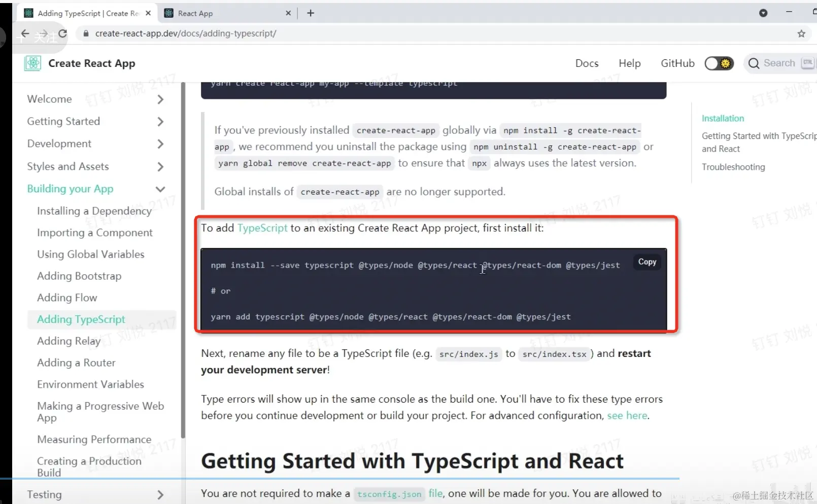Click the Create React App site title
Screen dimensions: 817x504
92,63
